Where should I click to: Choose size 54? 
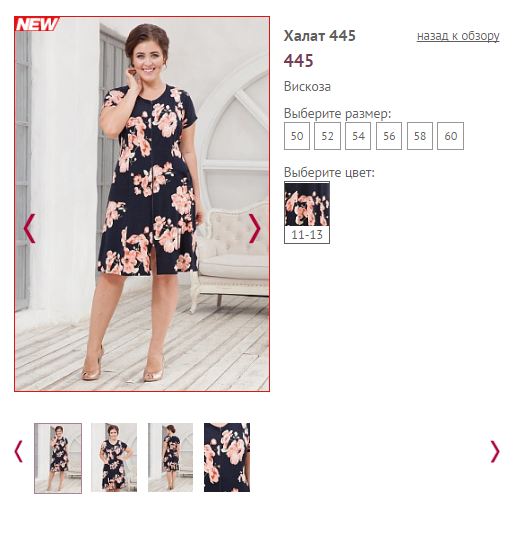pyautogui.click(x=358, y=136)
